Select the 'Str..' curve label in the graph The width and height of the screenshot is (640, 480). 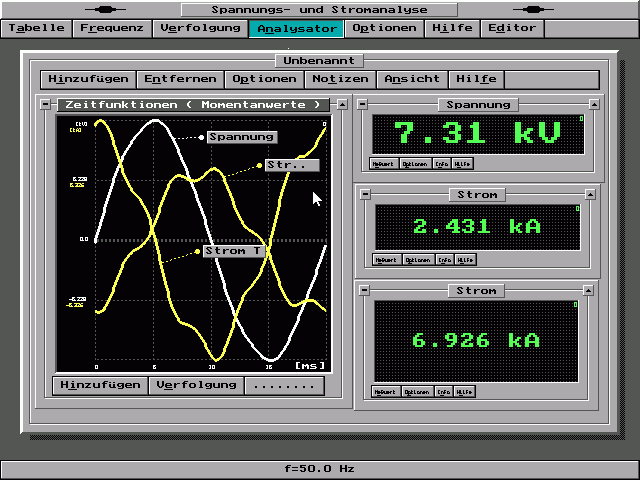(291, 165)
